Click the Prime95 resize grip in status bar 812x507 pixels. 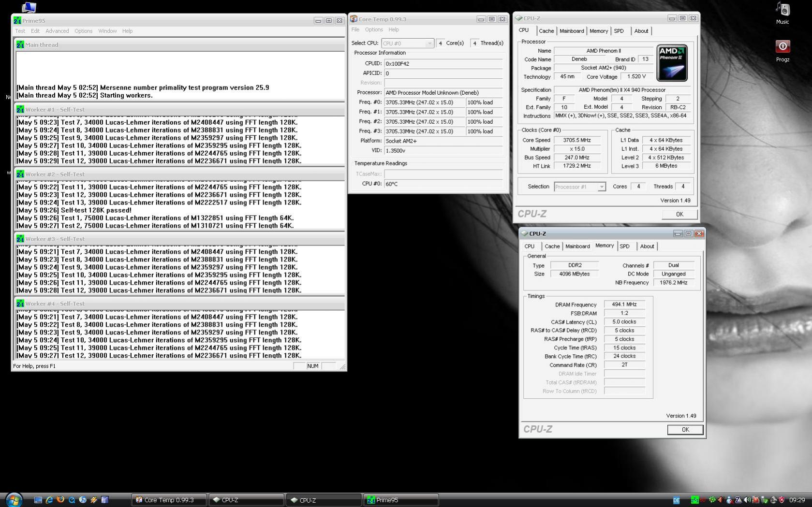[x=342, y=367]
